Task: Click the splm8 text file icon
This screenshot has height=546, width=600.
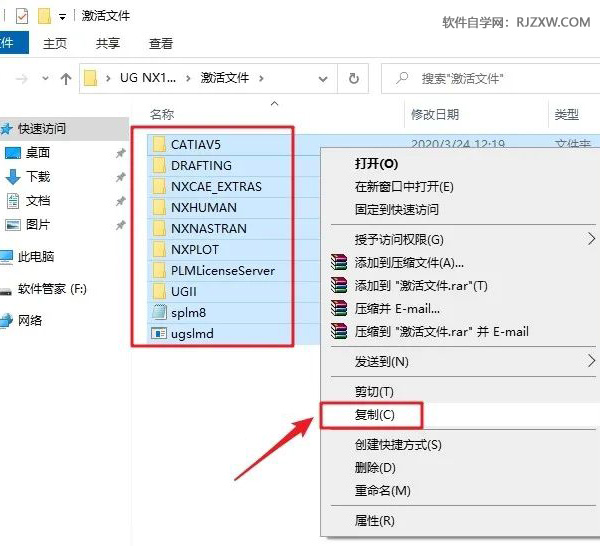Action: (159, 312)
